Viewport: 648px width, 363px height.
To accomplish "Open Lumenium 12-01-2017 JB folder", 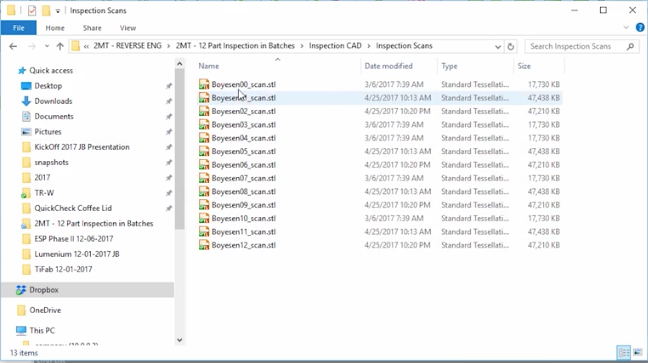I will [x=77, y=254].
